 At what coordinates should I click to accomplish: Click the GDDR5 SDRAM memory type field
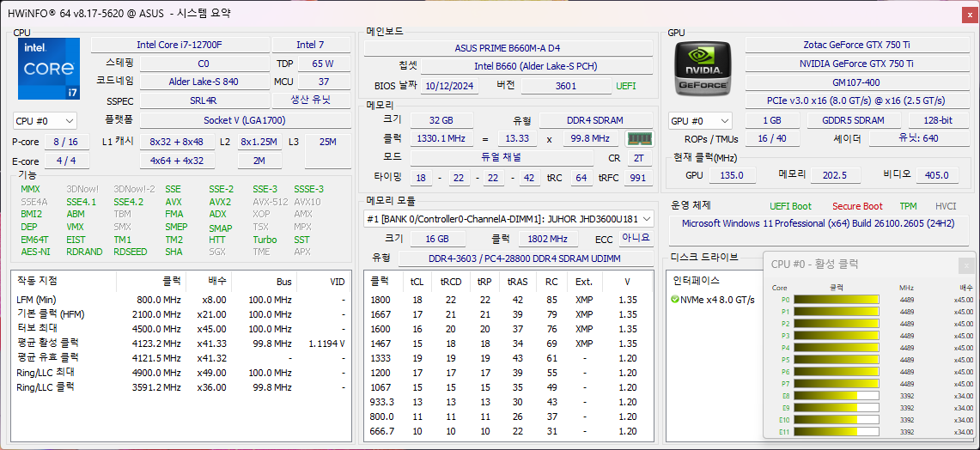click(x=854, y=120)
